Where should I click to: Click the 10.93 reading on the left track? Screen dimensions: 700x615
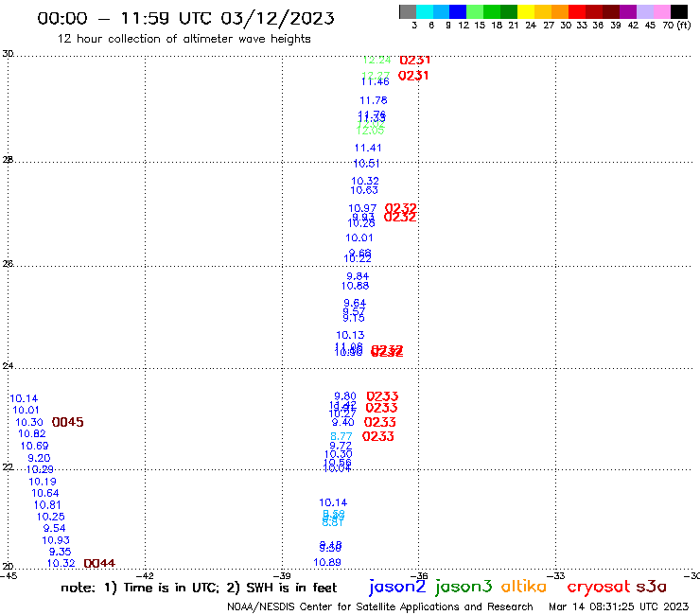56,540
